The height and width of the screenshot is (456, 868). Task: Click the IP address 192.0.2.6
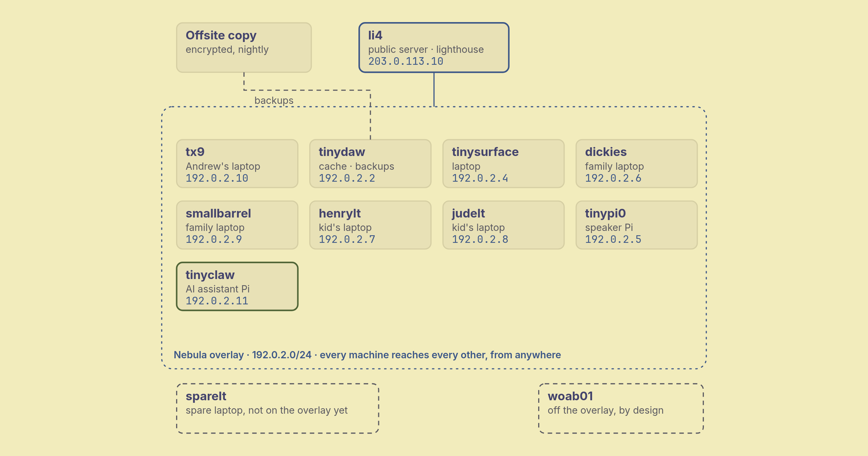613,178
